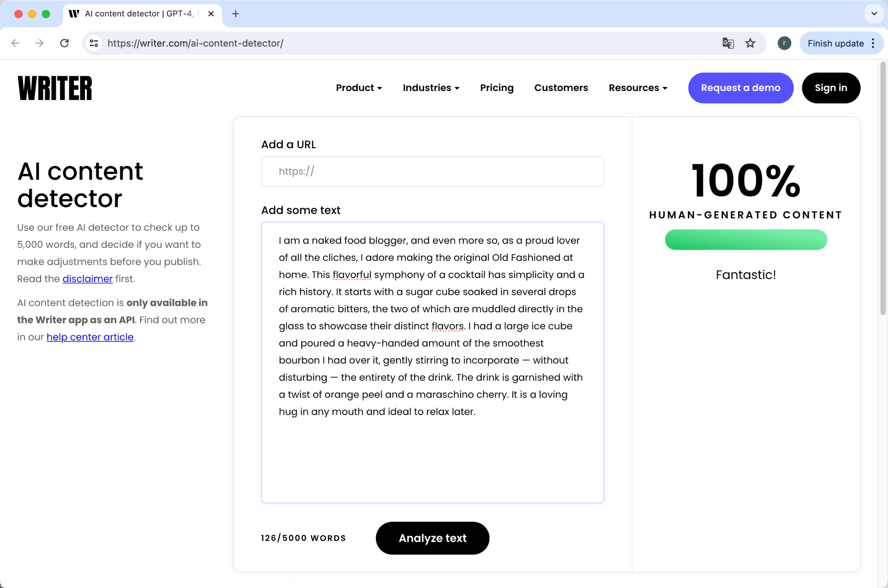Click the 'Fantastic!' result message
The image size is (888, 588).
click(x=746, y=275)
